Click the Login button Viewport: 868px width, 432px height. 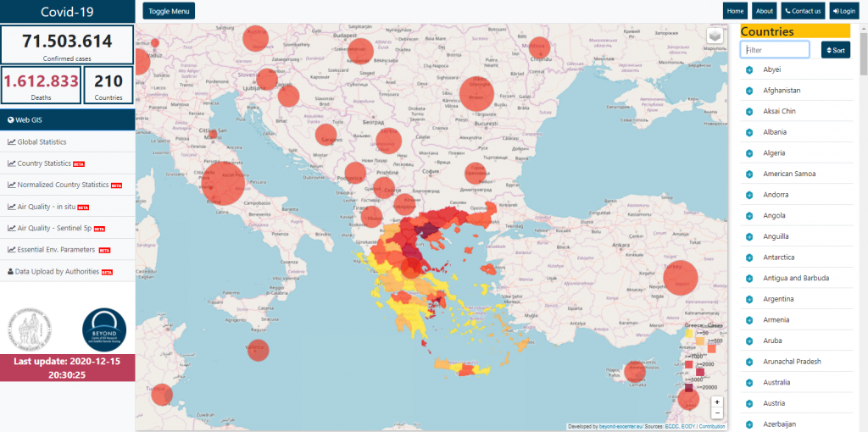(843, 11)
